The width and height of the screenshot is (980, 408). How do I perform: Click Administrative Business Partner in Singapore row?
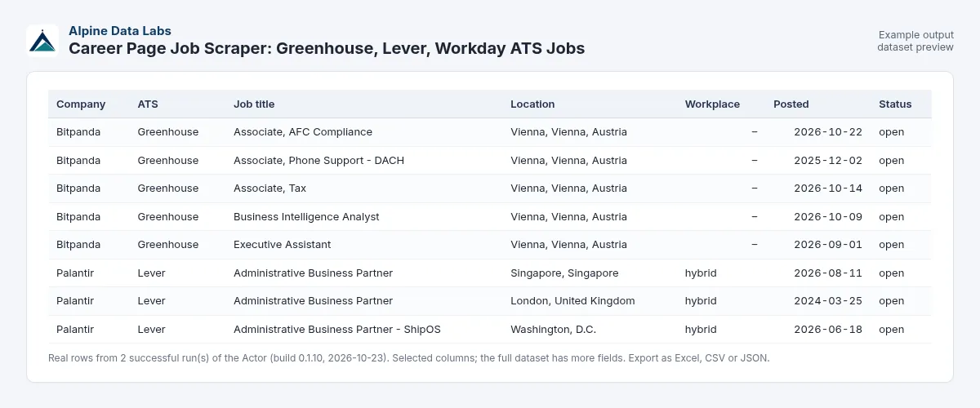coord(313,273)
